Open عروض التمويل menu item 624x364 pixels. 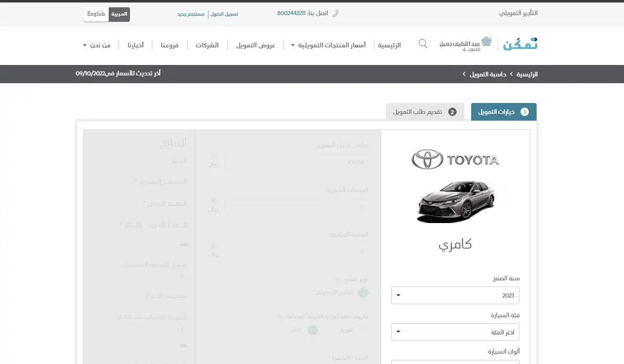click(x=255, y=45)
